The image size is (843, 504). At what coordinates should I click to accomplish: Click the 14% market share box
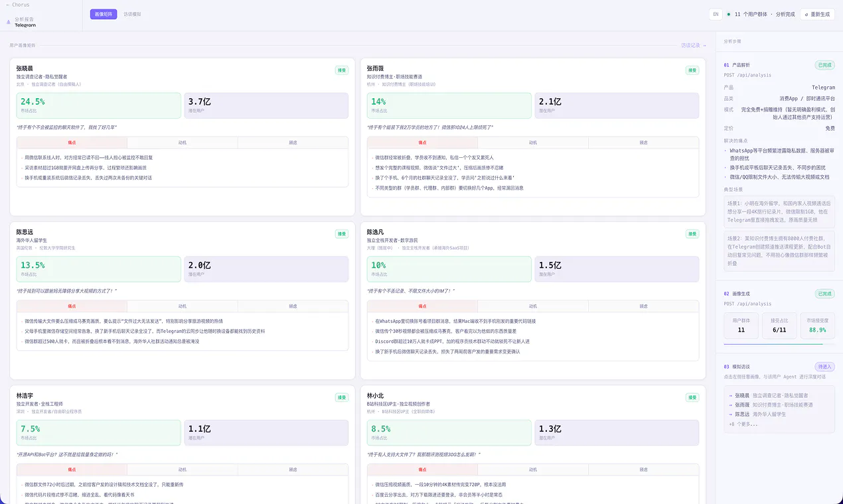pos(449,105)
